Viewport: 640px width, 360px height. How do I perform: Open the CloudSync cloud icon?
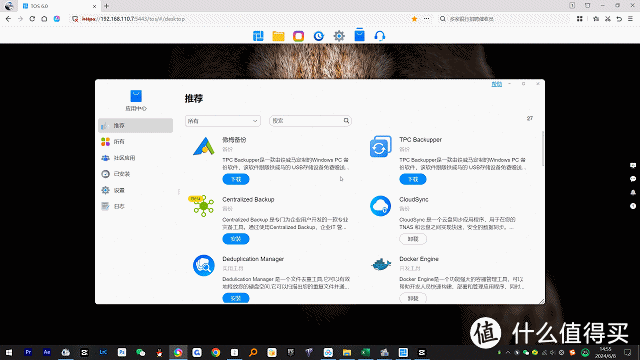point(380,206)
